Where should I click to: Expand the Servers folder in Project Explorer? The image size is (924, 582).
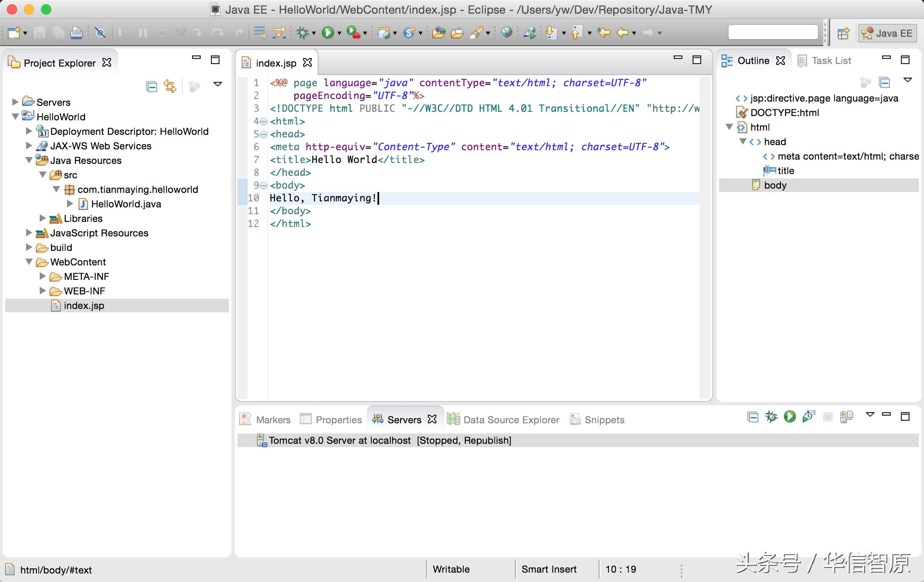(x=15, y=102)
